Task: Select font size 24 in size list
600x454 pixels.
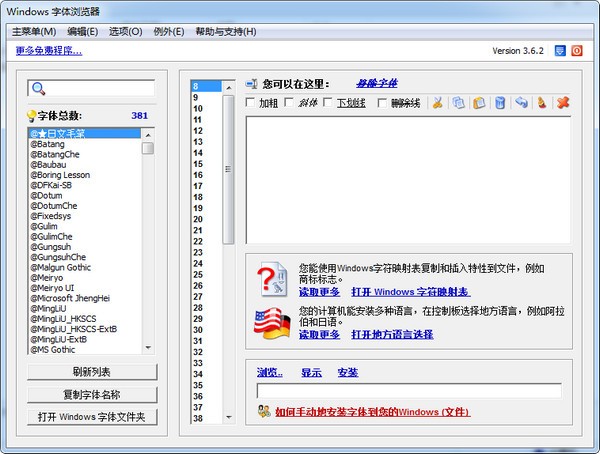Action: (206, 263)
